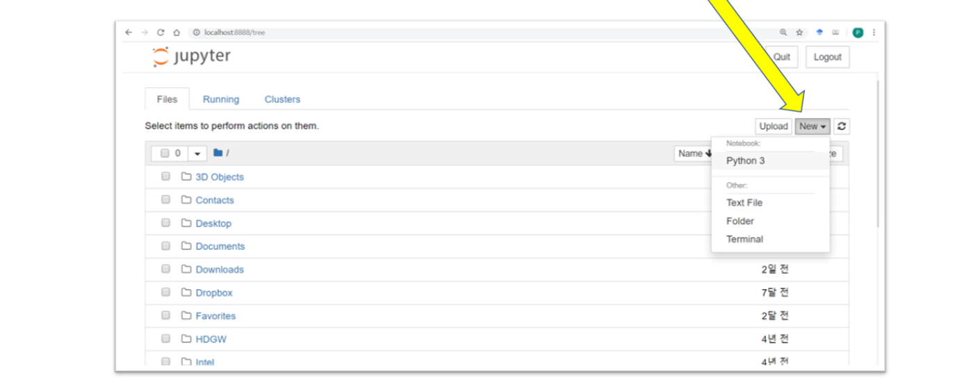Image resolution: width=980 pixels, height=387 pixels.
Task: Open the Downloads folder link
Action: 220,270
